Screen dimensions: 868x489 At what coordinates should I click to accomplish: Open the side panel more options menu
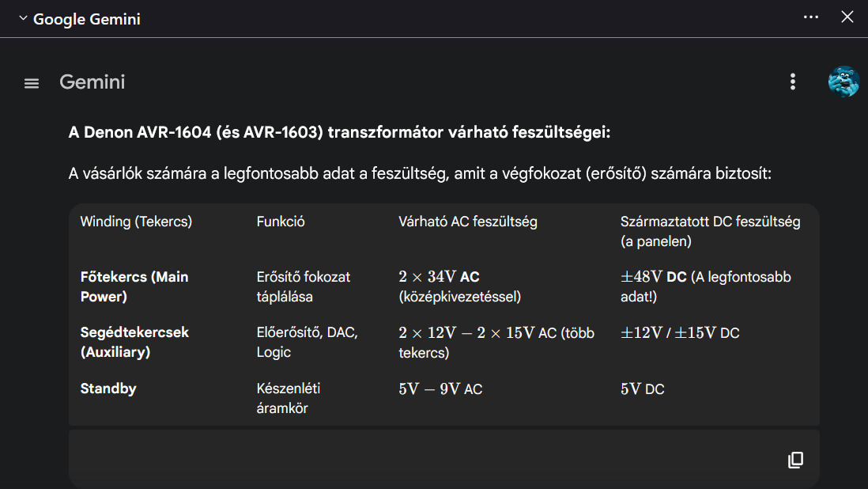coord(811,17)
